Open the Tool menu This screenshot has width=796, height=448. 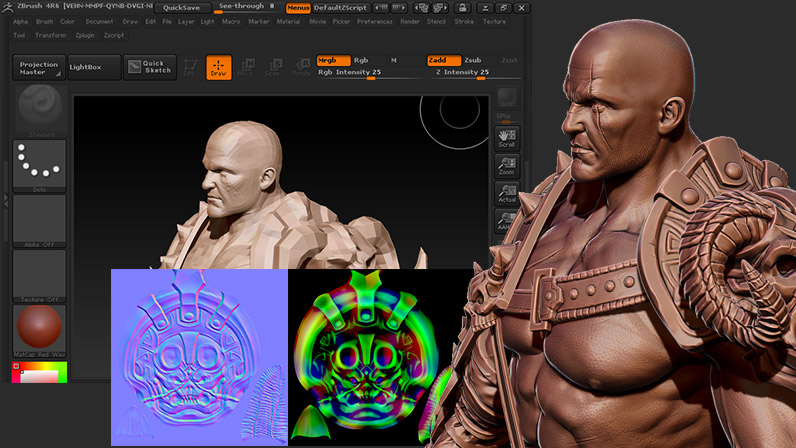pyautogui.click(x=19, y=36)
